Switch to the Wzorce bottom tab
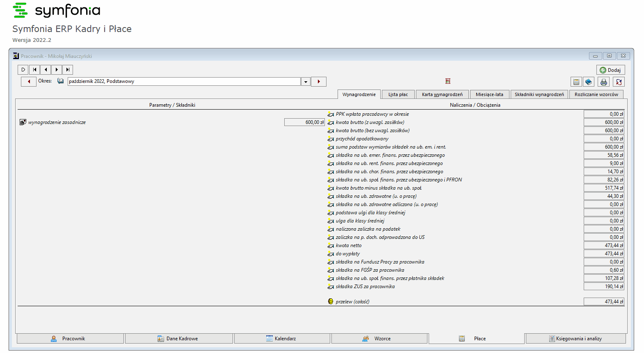Screen dimensions: 644x353 [x=379, y=339]
